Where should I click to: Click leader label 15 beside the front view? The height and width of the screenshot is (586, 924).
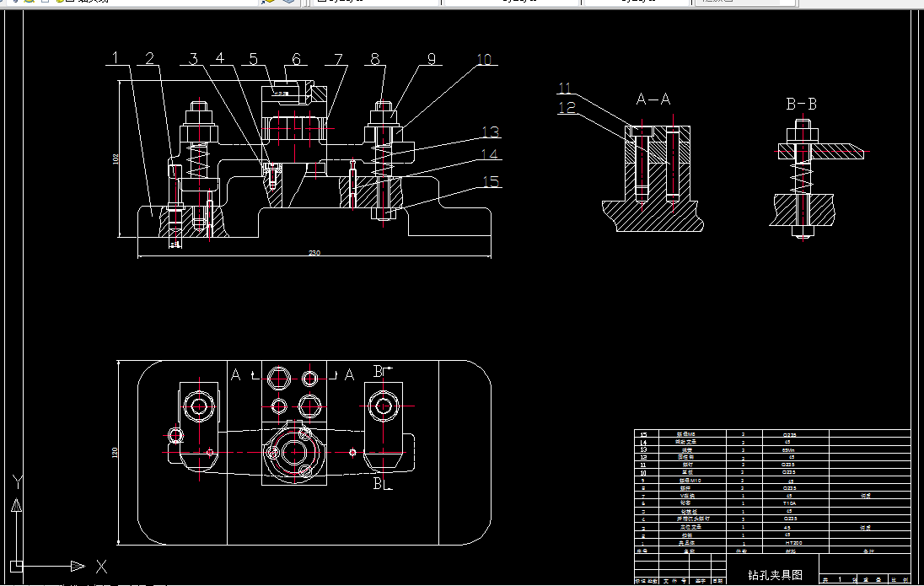tap(491, 181)
